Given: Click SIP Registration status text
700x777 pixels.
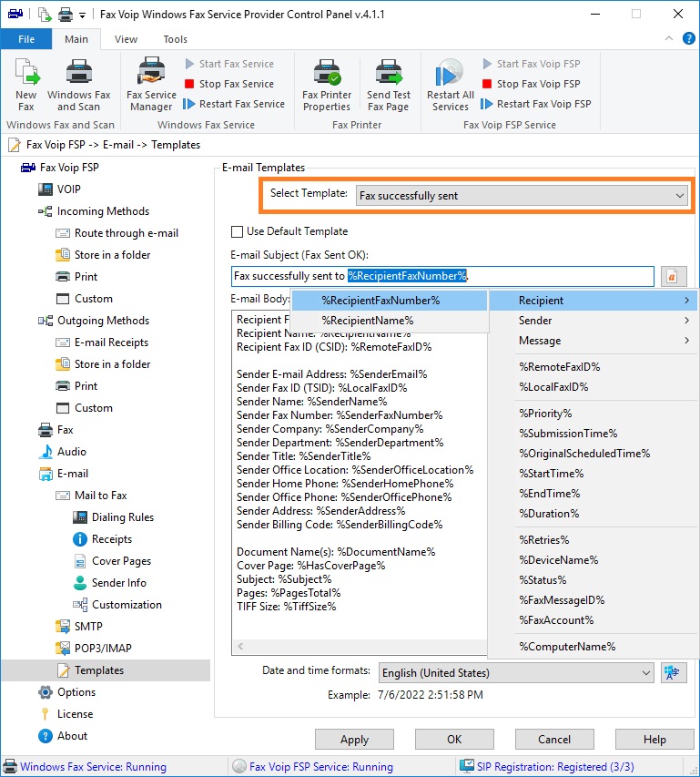Looking at the screenshot, I should tap(555, 767).
